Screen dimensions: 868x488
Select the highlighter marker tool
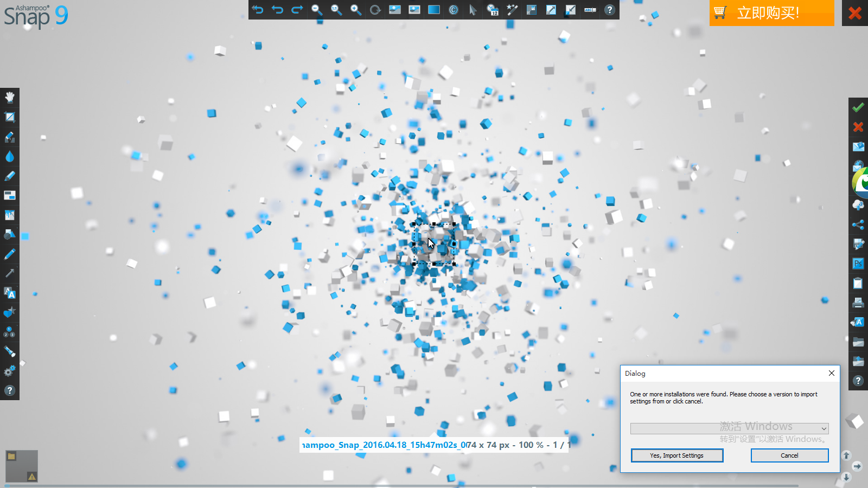[10, 176]
